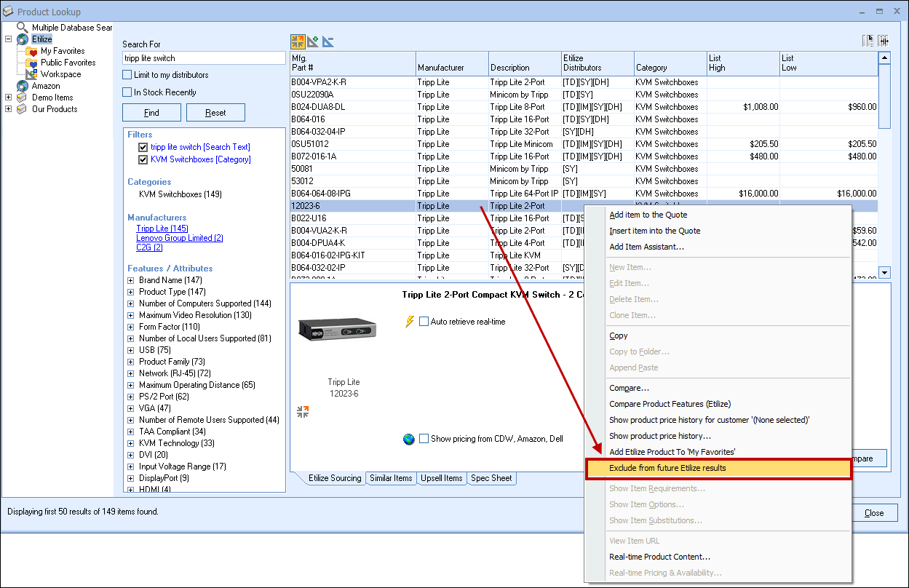Click the collapse arrows icon under product image

[x=303, y=412]
